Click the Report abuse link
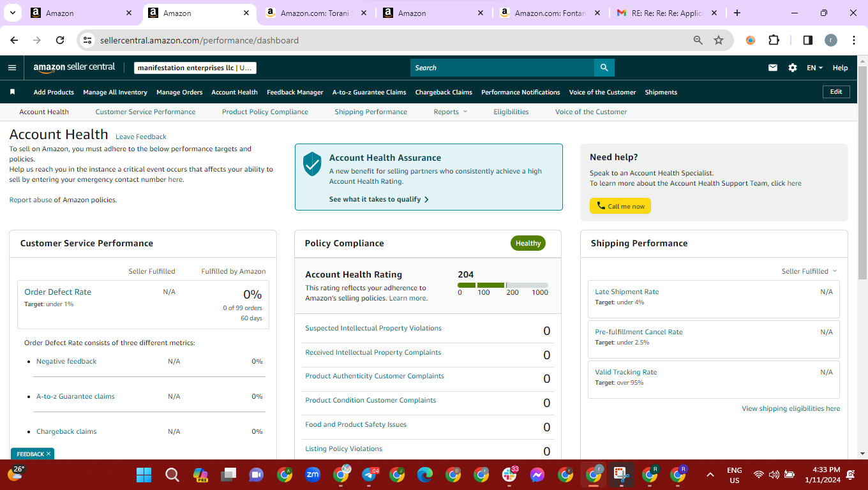Image resolution: width=868 pixels, height=490 pixels. 31,200
